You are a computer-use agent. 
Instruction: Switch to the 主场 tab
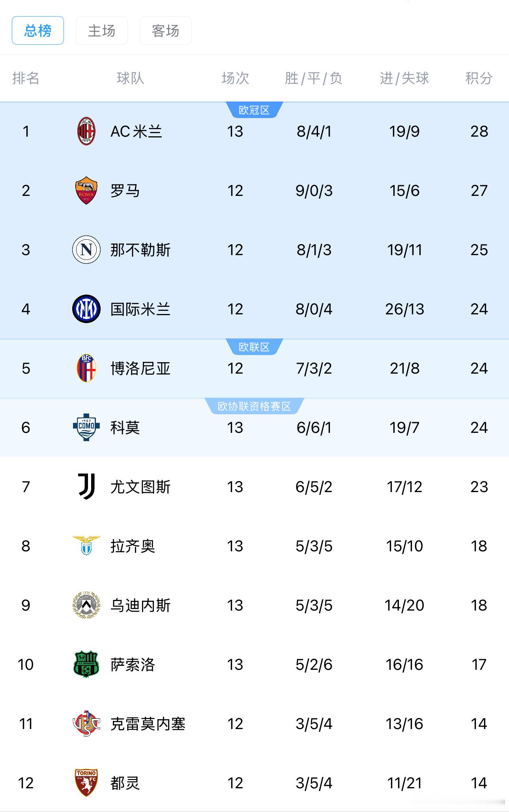pos(101,30)
